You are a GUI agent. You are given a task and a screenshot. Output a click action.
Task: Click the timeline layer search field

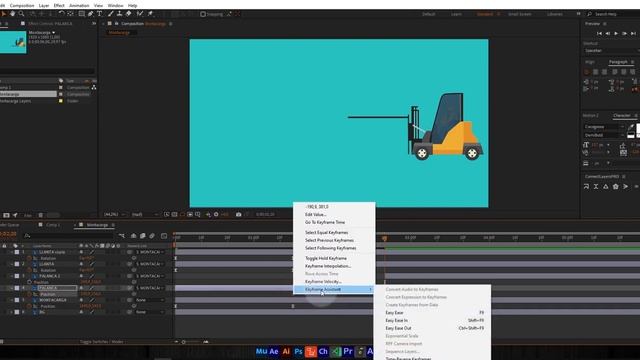click(x=69, y=236)
